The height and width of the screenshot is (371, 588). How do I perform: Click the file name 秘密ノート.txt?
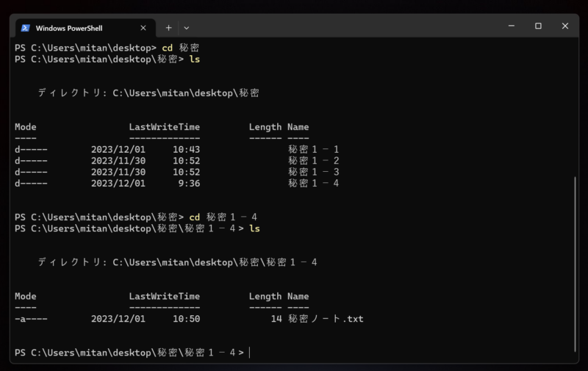tap(326, 319)
